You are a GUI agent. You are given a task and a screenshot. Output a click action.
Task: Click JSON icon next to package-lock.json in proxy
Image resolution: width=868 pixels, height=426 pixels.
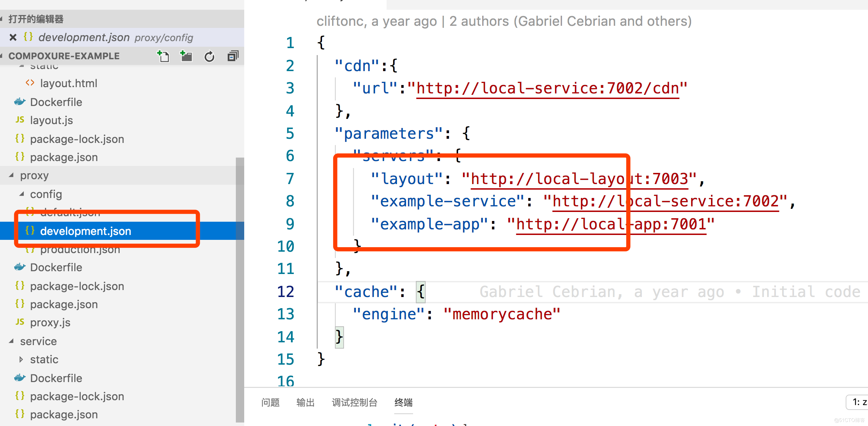[x=20, y=286]
